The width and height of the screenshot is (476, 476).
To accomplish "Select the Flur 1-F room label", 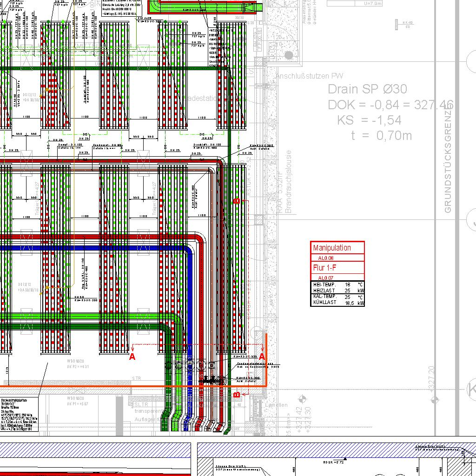I will point(324,268).
